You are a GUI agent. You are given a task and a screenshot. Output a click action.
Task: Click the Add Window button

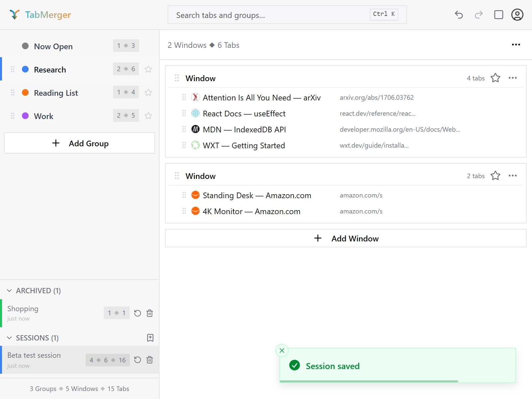tap(346, 238)
